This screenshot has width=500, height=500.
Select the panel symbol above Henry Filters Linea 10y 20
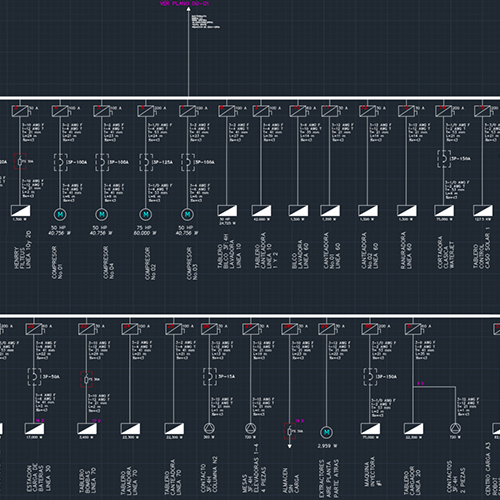(x=21, y=211)
